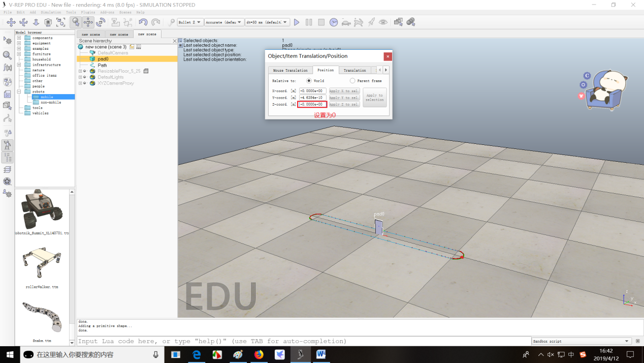Toggle the real-time clock icon
Screen dimensions: 644x363
[334, 22]
